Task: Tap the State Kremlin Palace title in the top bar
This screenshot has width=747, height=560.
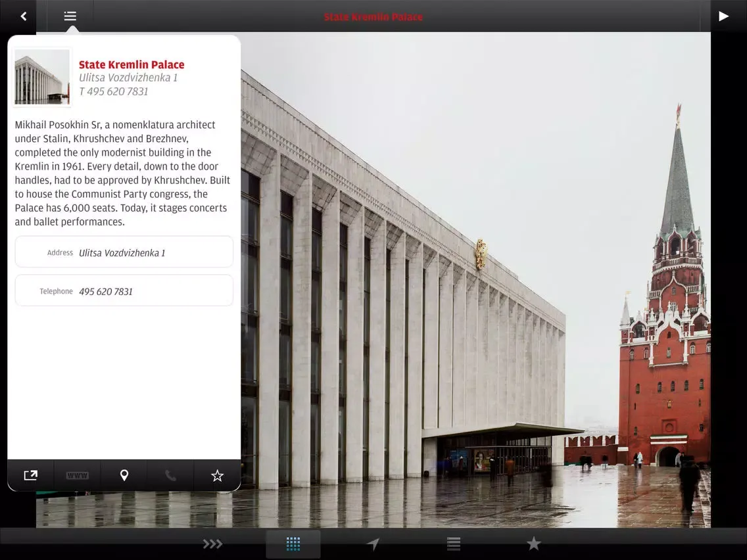Action: coord(373,16)
